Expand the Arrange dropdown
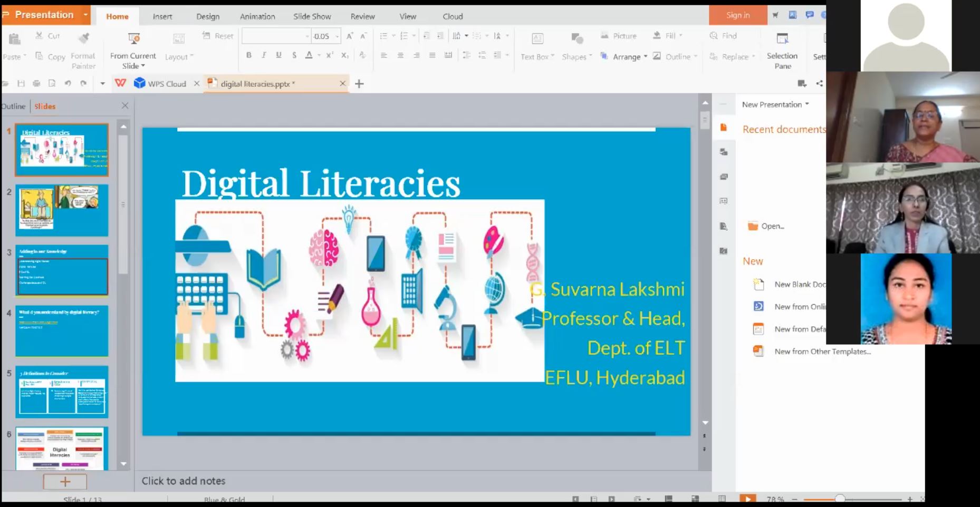This screenshot has height=507, width=980. click(x=645, y=57)
